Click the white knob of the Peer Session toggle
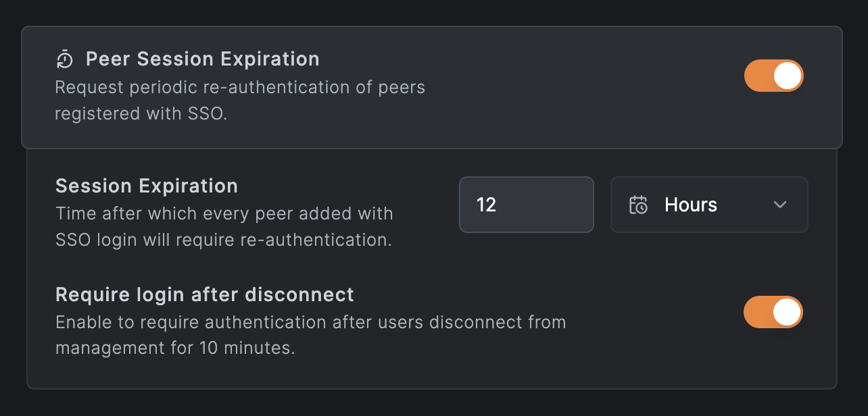The image size is (868, 416). [787, 76]
